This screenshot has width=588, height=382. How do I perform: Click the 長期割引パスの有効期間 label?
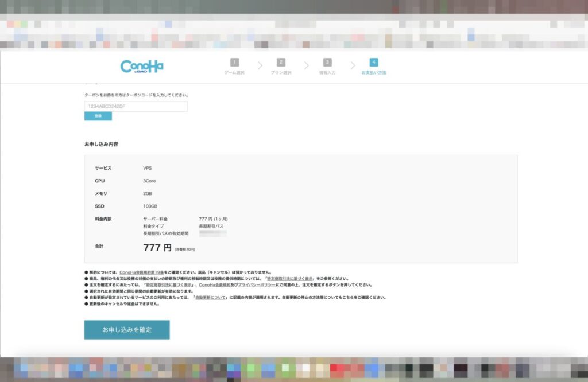point(166,233)
